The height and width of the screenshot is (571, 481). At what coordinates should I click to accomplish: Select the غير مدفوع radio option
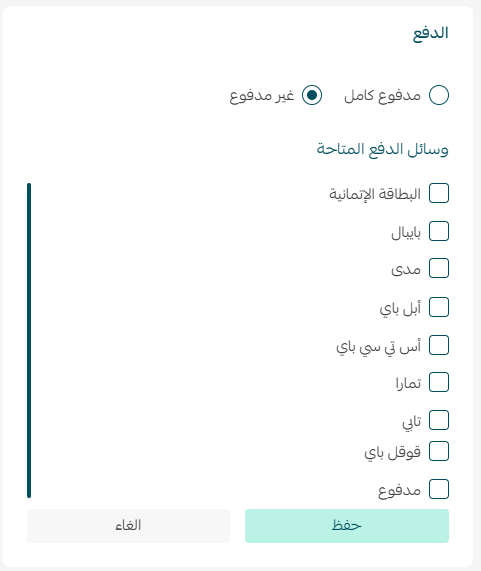pyautogui.click(x=312, y=95)
